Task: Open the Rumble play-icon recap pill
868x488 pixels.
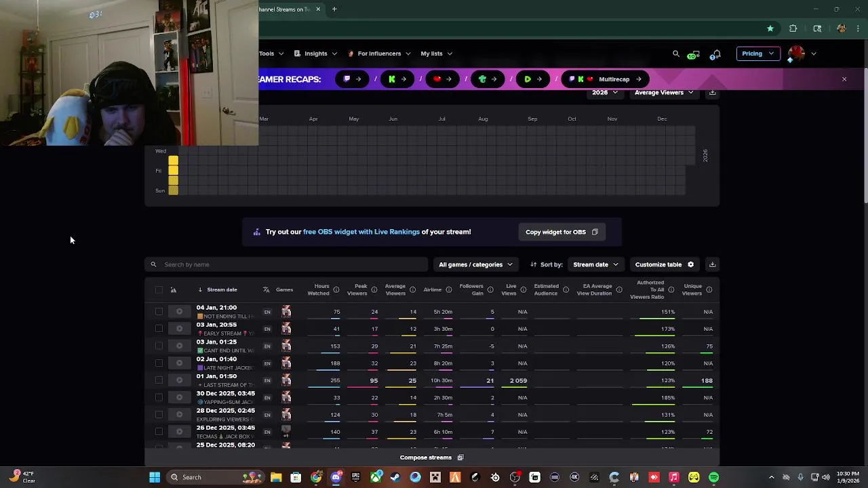Action: pos(534,79)
